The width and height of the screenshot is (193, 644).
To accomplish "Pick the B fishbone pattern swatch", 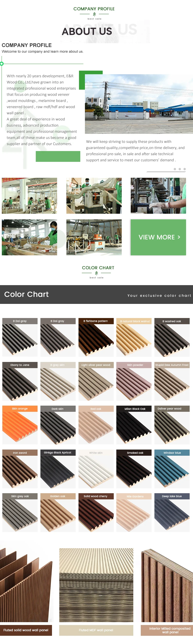I will coord(96,337).
